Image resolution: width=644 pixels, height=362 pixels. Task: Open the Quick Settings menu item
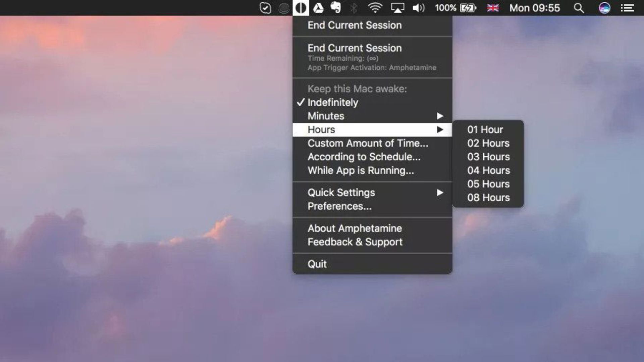[x=372, y=193]
